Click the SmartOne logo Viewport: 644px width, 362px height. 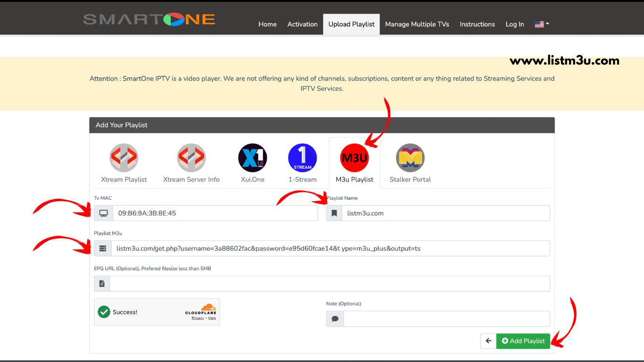(x=149, y=19)
